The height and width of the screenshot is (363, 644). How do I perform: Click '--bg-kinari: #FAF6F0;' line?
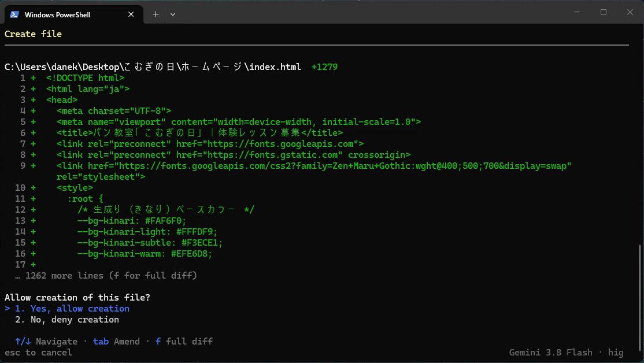click(x=132, y=221)
